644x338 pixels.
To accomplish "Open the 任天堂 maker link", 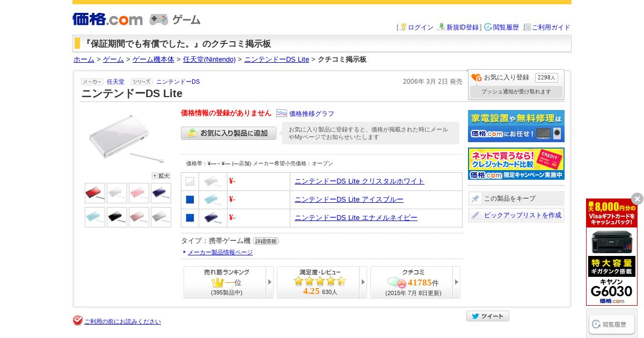I will (115, 82).
